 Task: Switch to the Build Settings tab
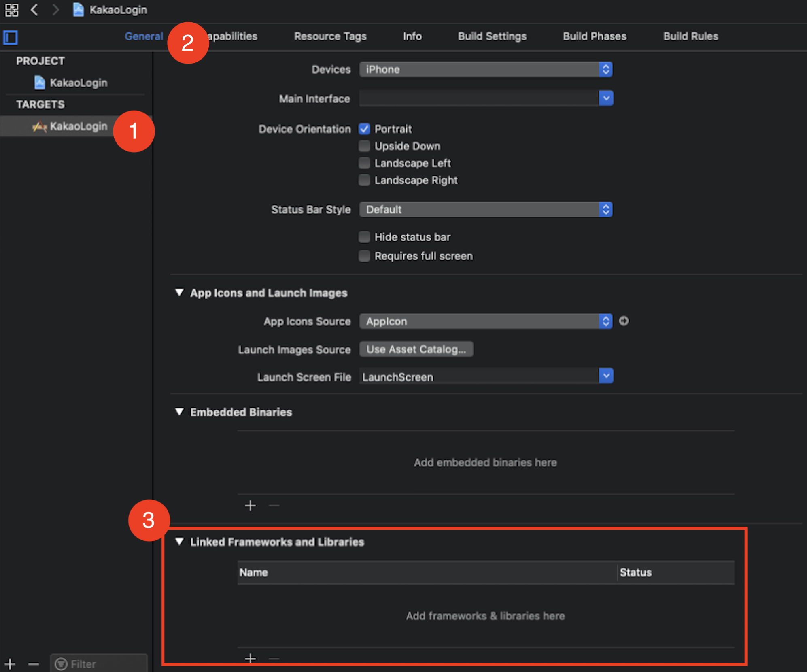pyautogui.click(x=492, y=36)
